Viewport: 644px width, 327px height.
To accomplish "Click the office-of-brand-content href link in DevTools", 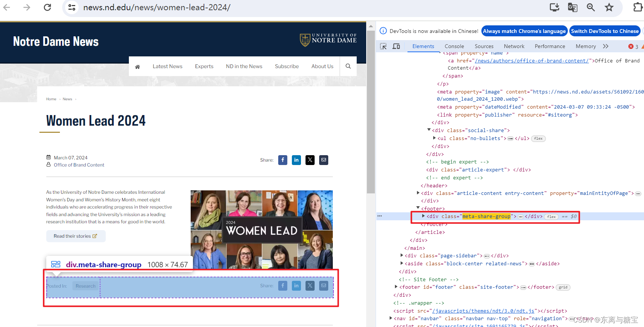I will [532, 61].
